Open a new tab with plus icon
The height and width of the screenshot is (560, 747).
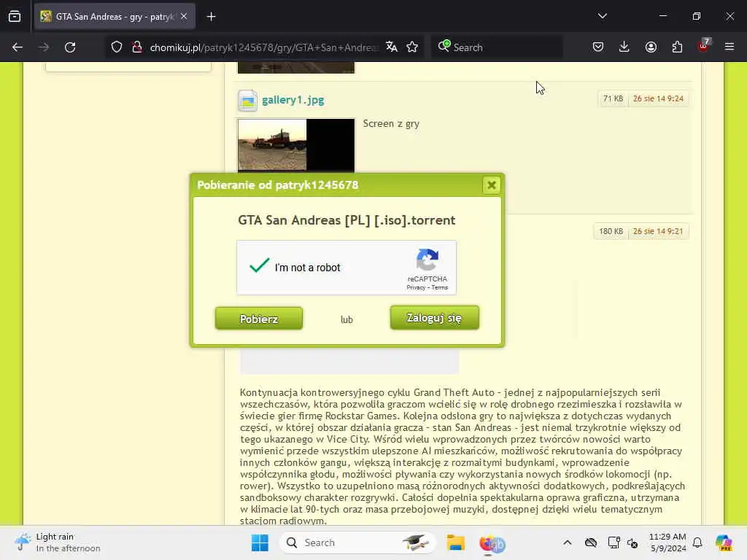coord(211,17)
